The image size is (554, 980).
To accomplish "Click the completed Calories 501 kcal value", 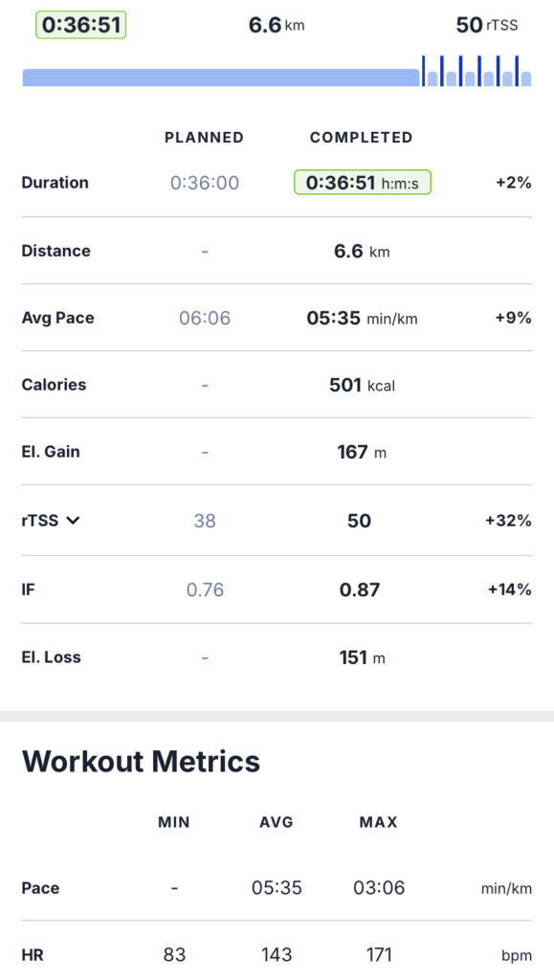I will 363,385.
